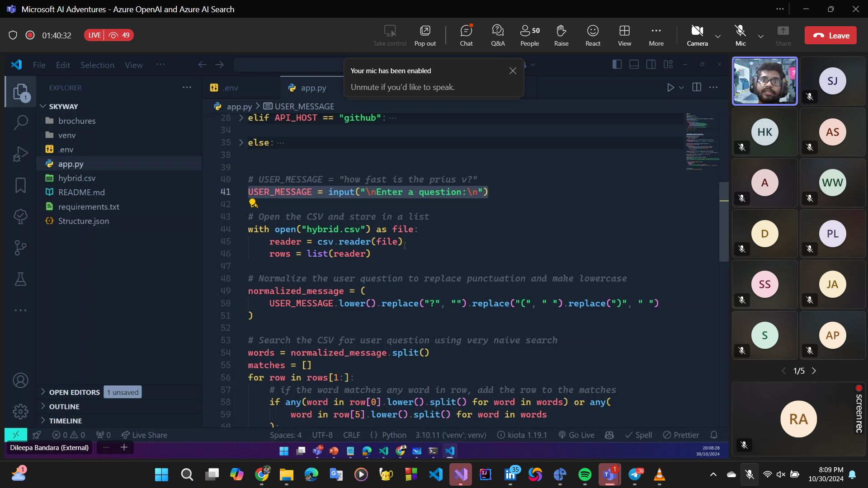This screenshot has width=868, height=488.
Task: Dismiss the mic enabled notification
Action: [x=513, y=71]
